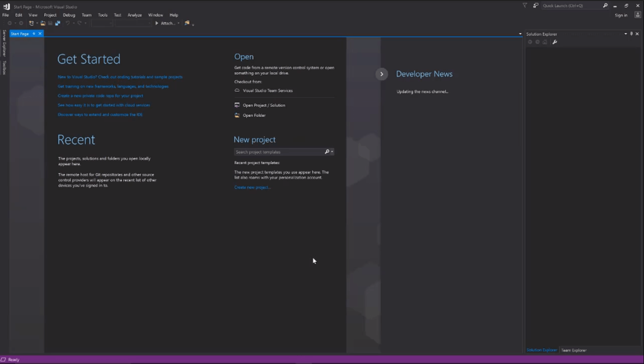Click the Search project templates input field
The width and height of the screenshot is (644, 364).
pyautogui.click(x=277, y=152)
